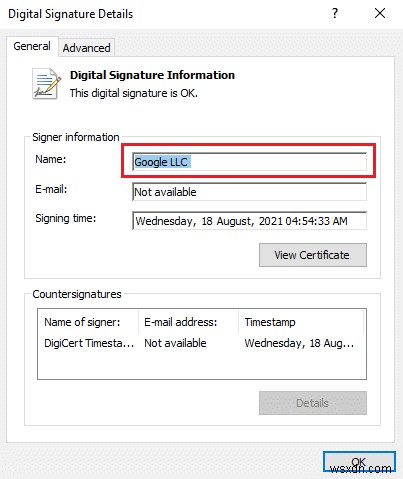Click the Signing time field
The height and width of the screenshot is (479, 403).
pyautogui.click(x=249, y=221)
